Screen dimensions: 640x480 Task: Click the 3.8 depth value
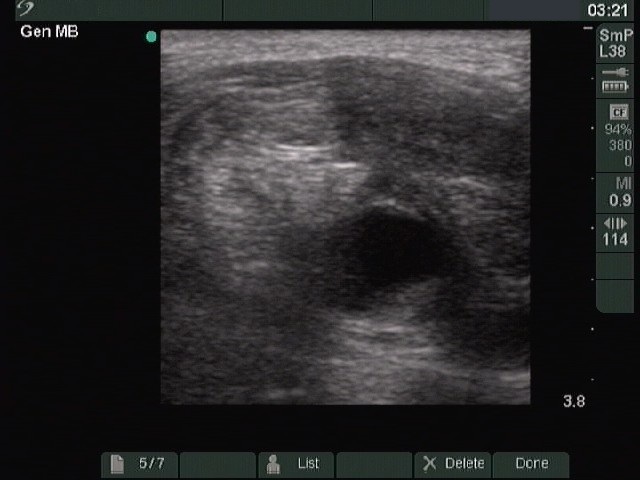click(574, 402)
